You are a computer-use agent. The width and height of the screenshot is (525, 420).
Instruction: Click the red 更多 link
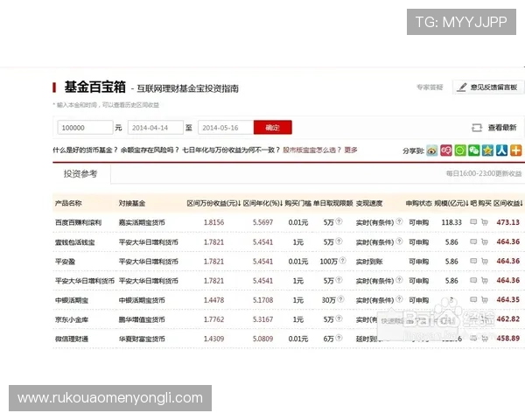point(351,150)
